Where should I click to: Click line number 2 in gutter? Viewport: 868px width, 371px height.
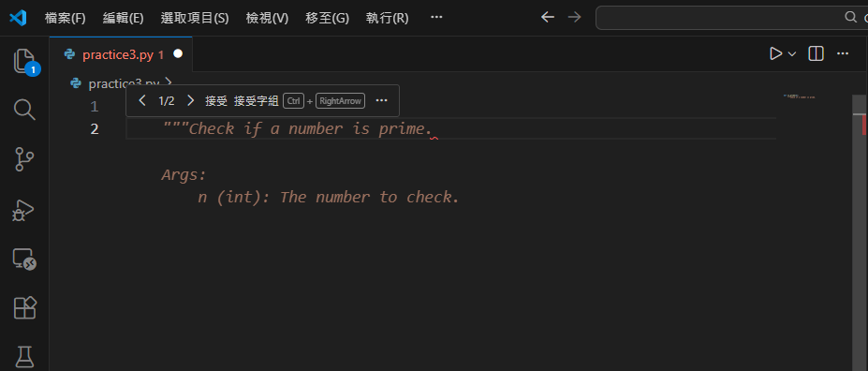click(x=95, y=129)
